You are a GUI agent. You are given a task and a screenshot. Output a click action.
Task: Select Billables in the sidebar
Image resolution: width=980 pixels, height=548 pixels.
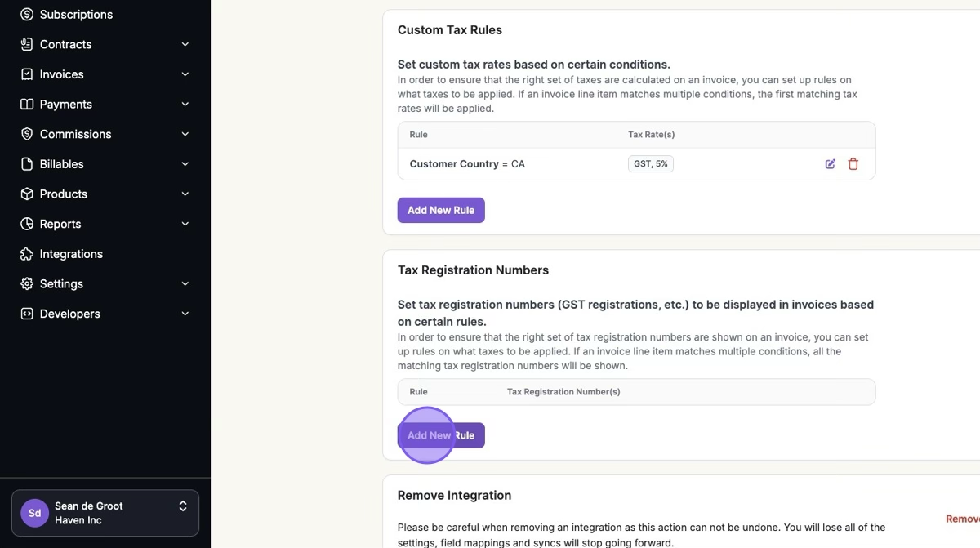pos(62,164)
